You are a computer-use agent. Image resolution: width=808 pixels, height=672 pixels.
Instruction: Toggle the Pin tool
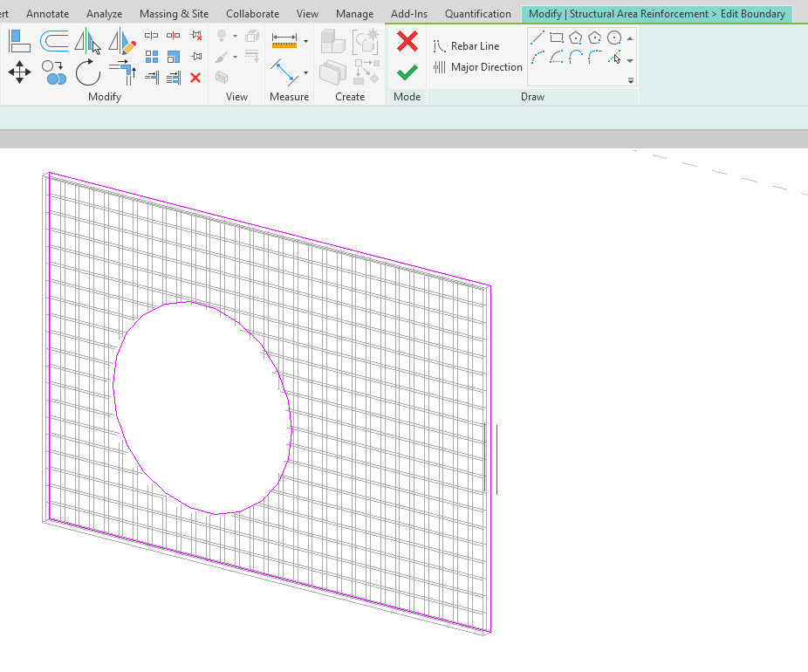tap(194, 55)
